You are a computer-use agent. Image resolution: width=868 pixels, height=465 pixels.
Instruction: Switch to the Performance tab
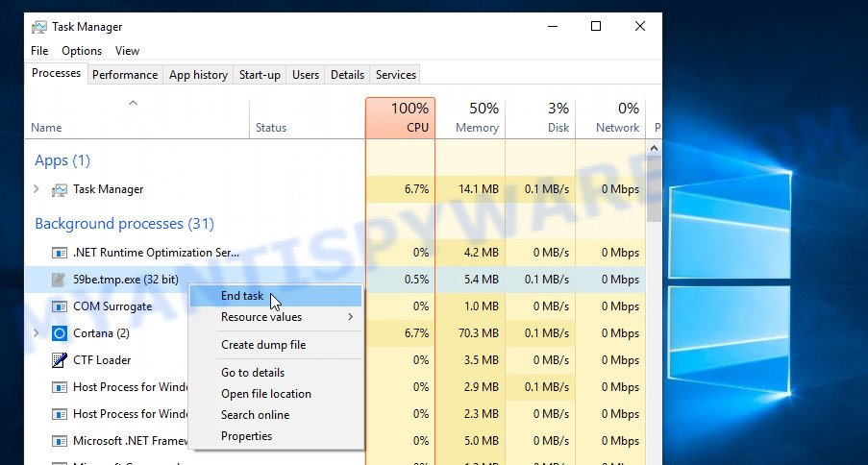(125, 75)
